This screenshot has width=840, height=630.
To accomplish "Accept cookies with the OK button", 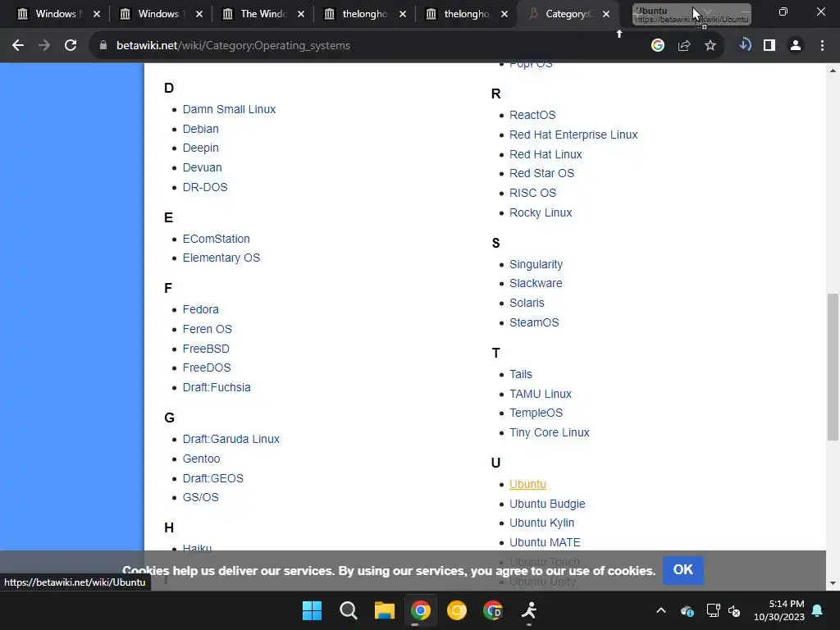I will coord(683,570).
